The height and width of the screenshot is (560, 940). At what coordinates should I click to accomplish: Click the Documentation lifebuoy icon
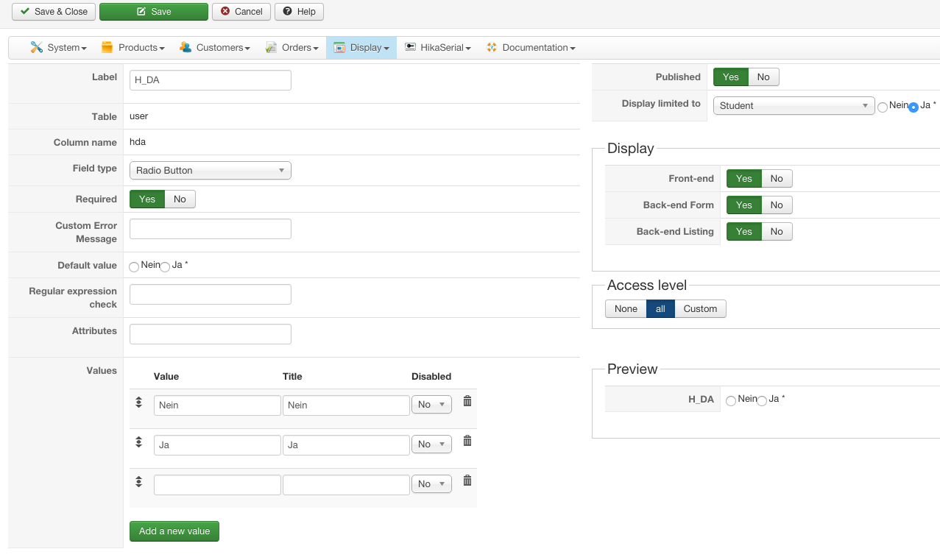click(x=492, y=47)
